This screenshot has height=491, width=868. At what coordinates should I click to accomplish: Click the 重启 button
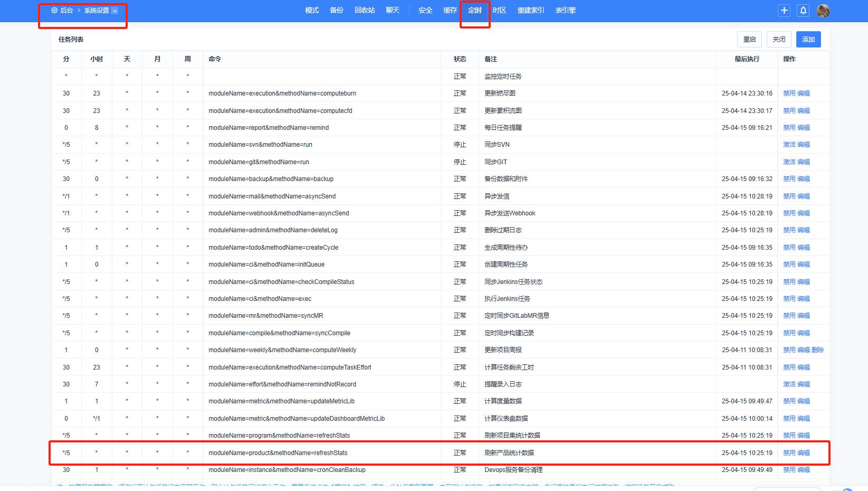coord(749,40)
